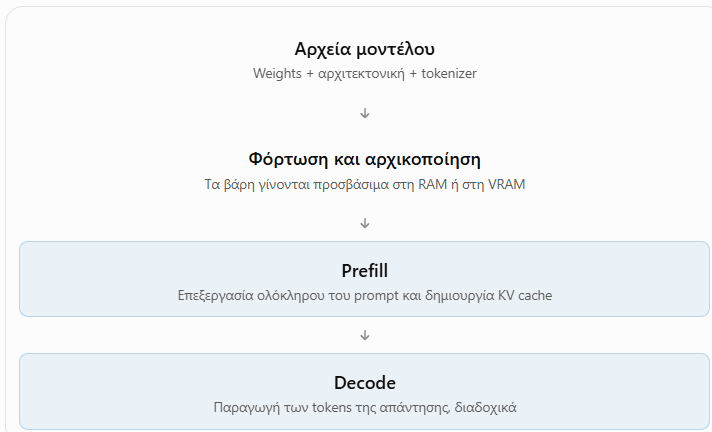Click description 'Επεξεργασία ολόκληρου του prompt και δημιουργία KV cache'
This screenshot has width=712, height=432.
click(365, 295)
